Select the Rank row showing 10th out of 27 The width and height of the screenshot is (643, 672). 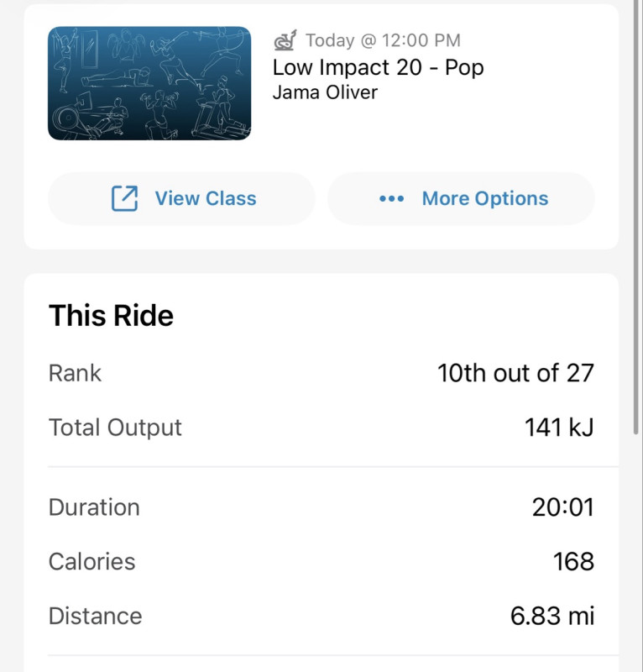click(321, 373)
